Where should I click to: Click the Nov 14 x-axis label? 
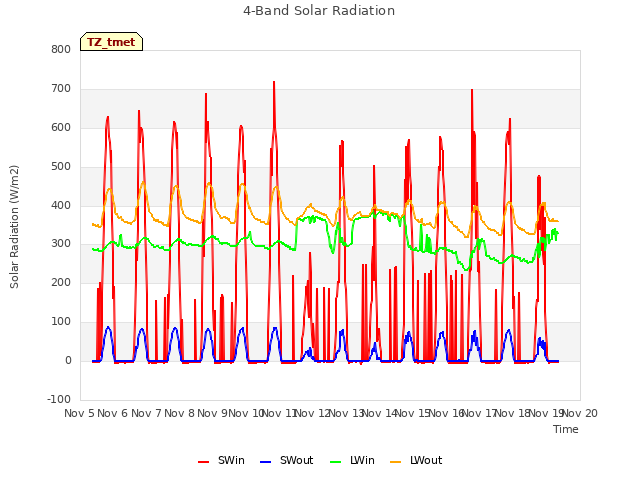(379, 413)
